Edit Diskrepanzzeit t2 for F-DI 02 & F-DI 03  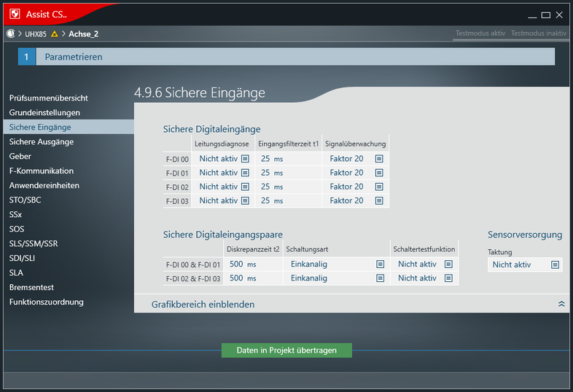coord(236,278)
